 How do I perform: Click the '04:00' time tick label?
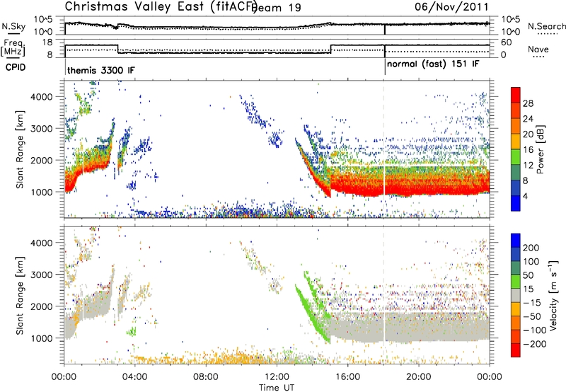[x=134, y=376]
